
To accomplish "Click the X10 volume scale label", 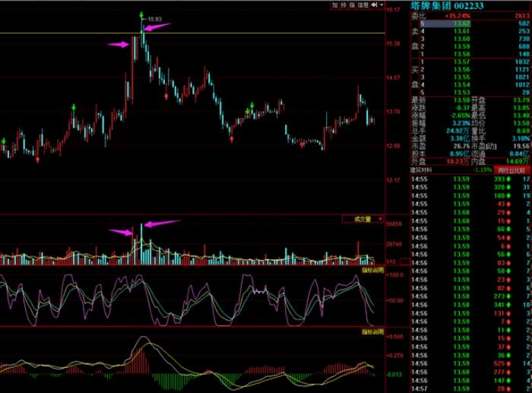I will [390, 262].
